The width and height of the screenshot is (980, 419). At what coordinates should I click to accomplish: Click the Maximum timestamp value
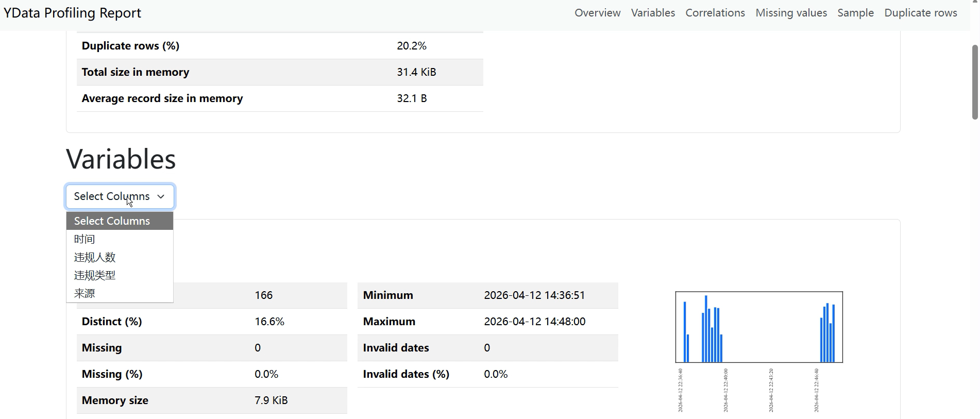point(534,322)
